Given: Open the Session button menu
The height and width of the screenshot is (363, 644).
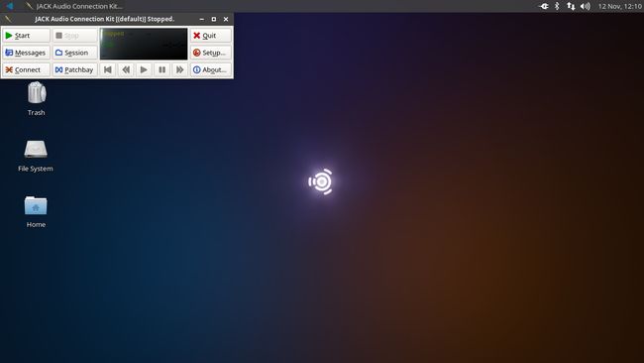Looking at the screenshot, I should [74, 53].
